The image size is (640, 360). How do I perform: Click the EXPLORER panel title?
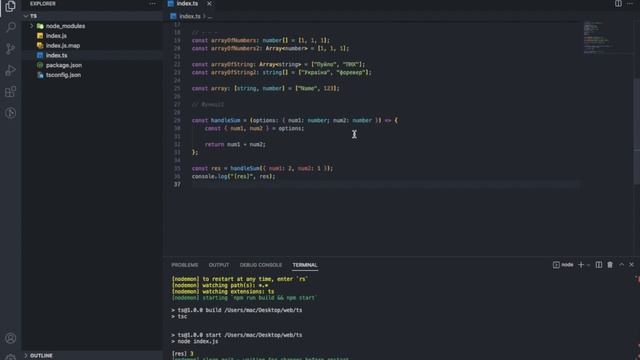[x=42, y=4]
